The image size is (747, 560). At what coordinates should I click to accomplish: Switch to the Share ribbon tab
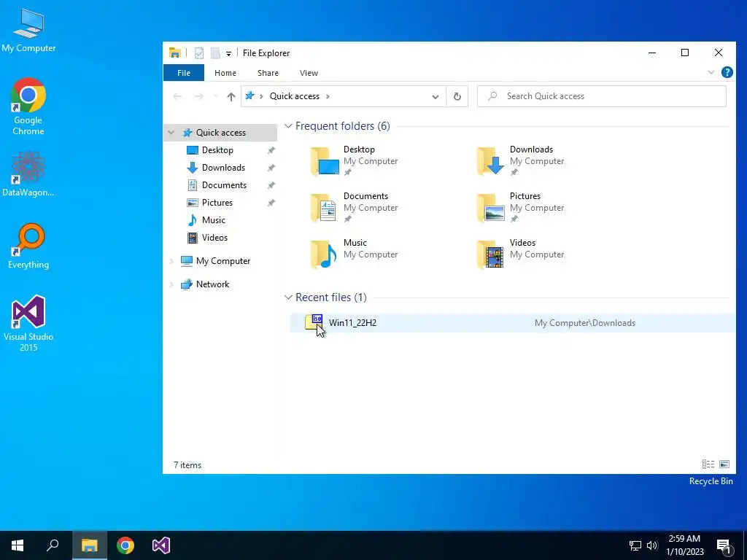(268, 73)
